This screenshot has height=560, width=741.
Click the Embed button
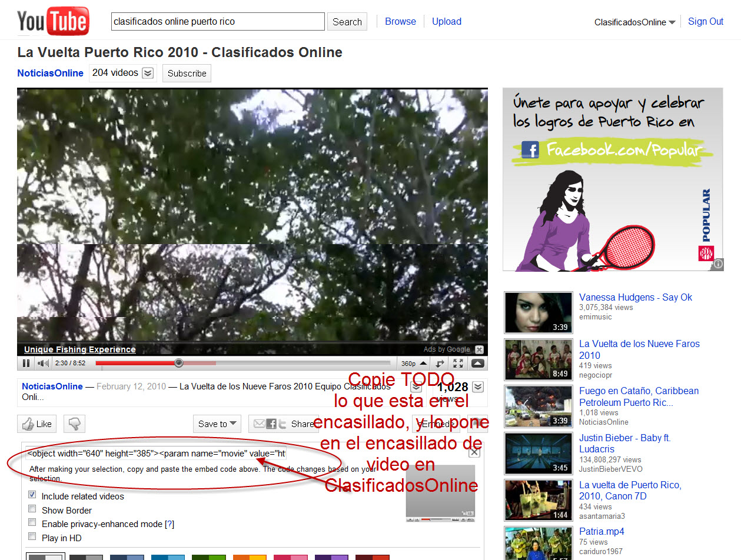click(x=436, y=424)
